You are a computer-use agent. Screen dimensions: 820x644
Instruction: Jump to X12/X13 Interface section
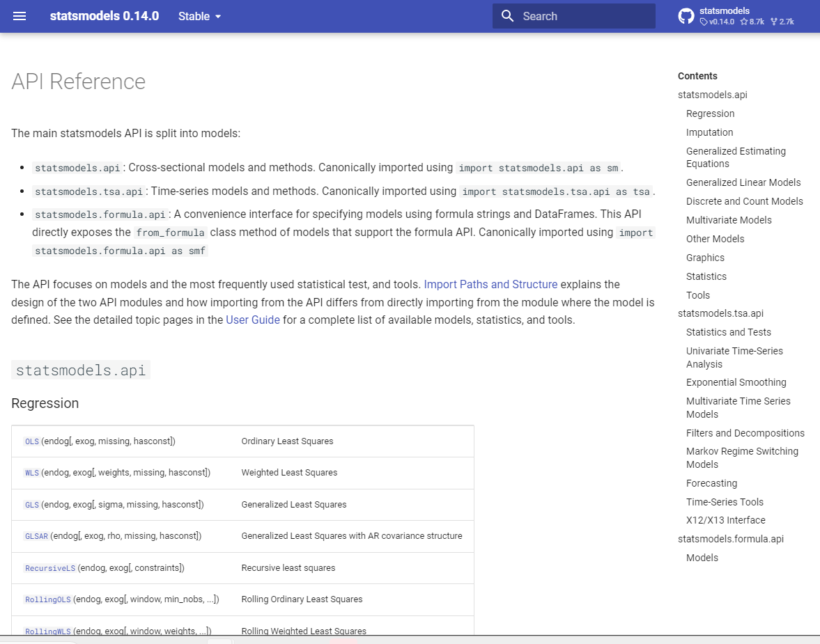[x=725, y=520]
